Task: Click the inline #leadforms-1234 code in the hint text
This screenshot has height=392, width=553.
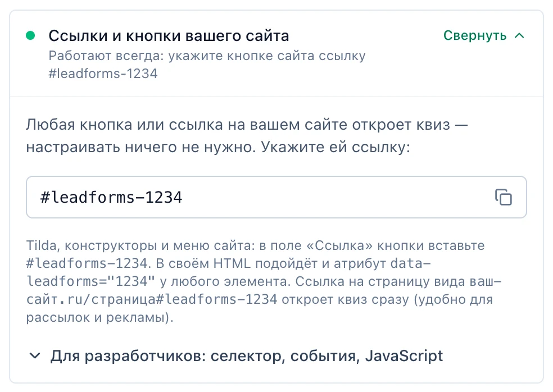Action: pyautogui.click(x=87, y=263)
